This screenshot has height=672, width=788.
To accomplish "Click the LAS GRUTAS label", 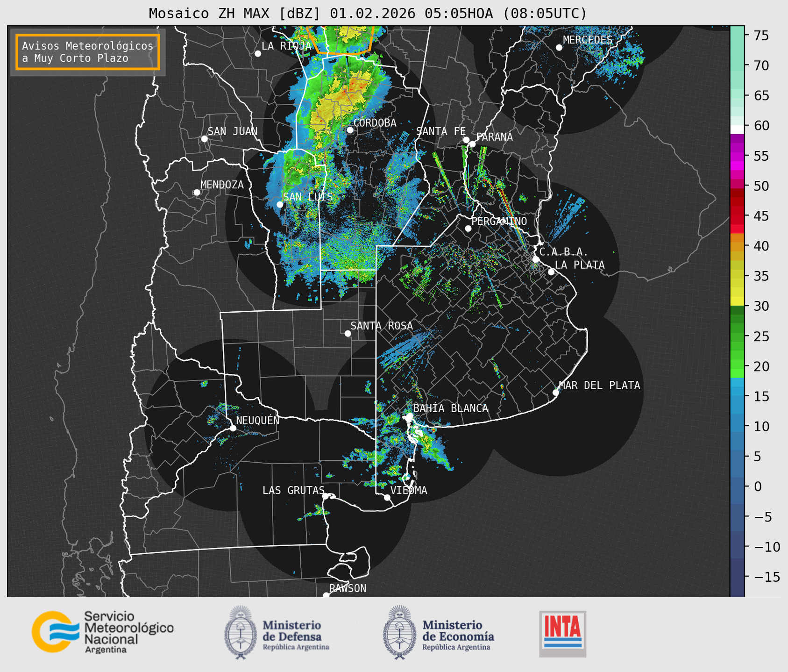I will pos(293,490).
